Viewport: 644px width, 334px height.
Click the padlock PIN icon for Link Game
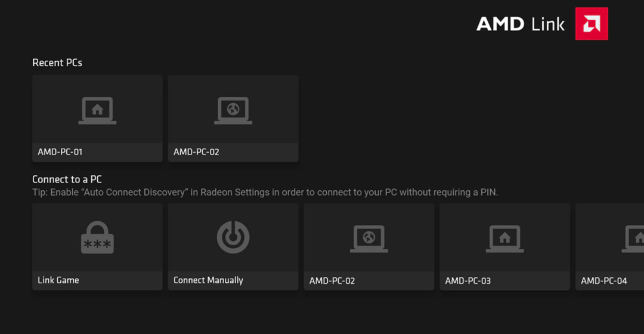(x=97, y=238)
